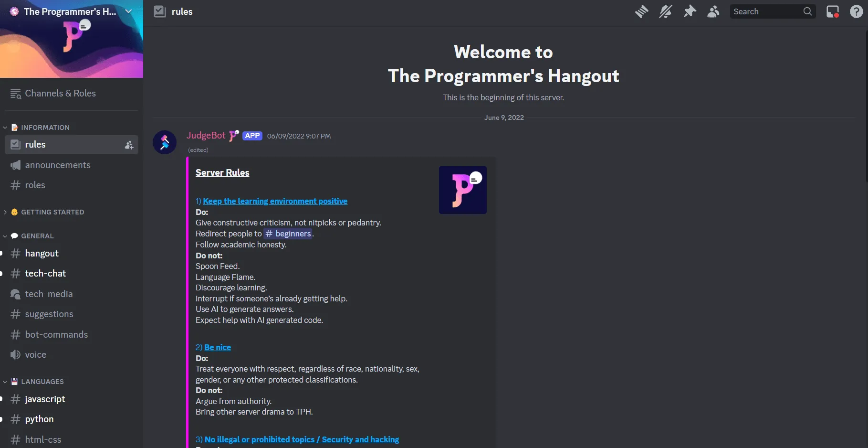868x448 pixels.
Task: Jump to the #beginners channel mention
Action: click(288, 234)
